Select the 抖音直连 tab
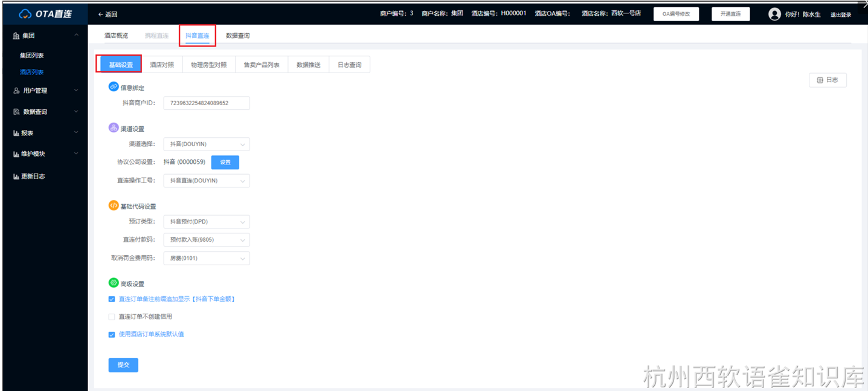 [x=198, y=36]
